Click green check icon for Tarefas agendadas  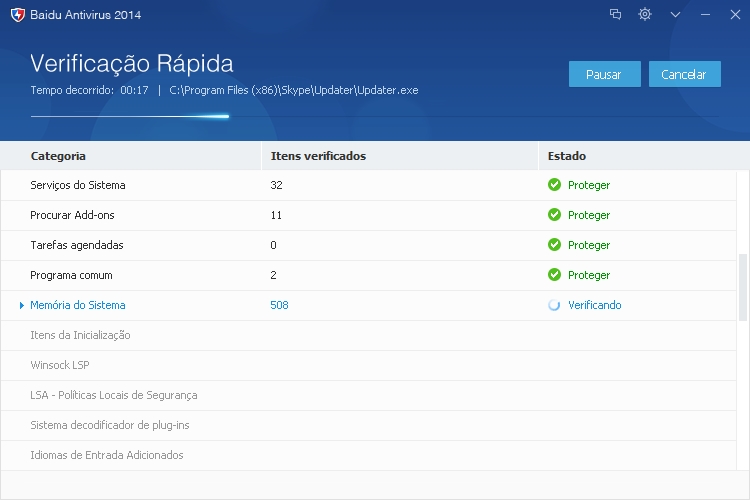554,244
